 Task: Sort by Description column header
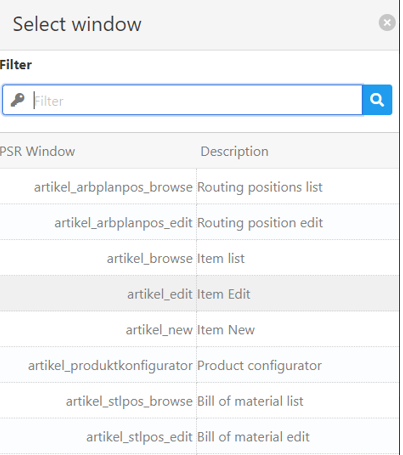(x=234, y=151)
